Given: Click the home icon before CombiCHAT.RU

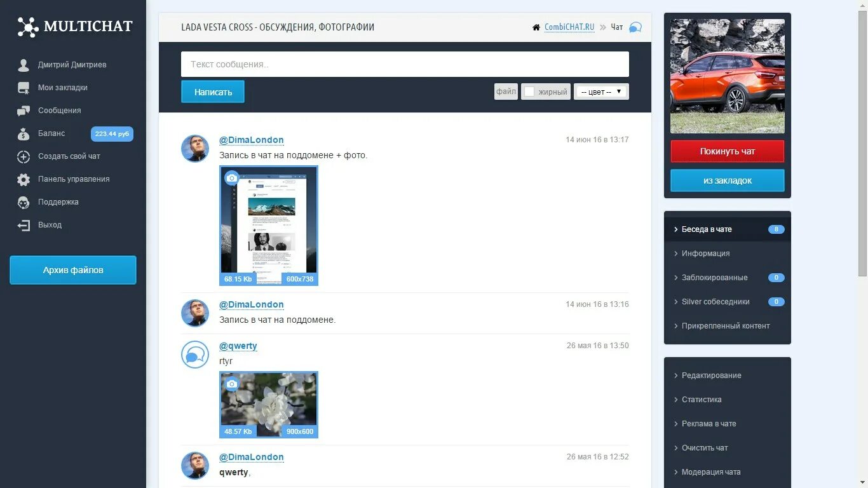Looking at the screenshot, I should click(x=536, y=27).
